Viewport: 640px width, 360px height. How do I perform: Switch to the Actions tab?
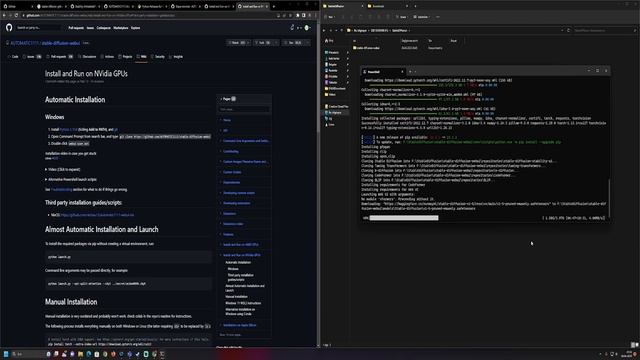[x=107, y=57]
